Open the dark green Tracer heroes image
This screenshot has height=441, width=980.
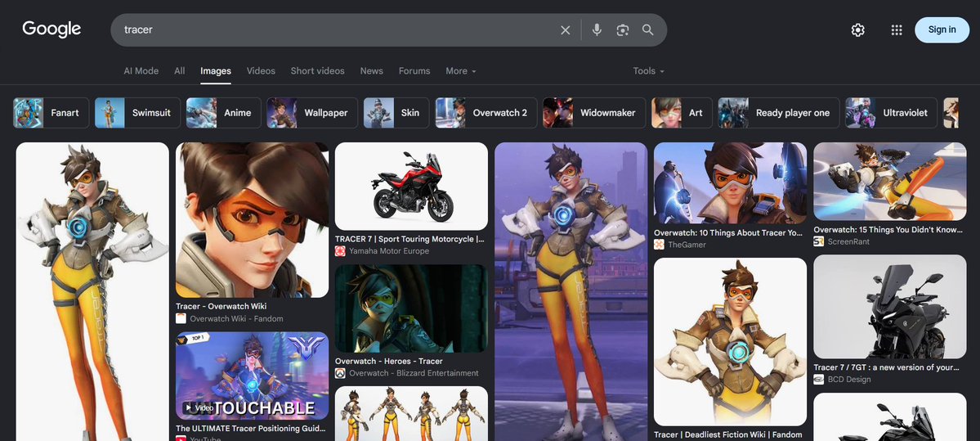411,308
